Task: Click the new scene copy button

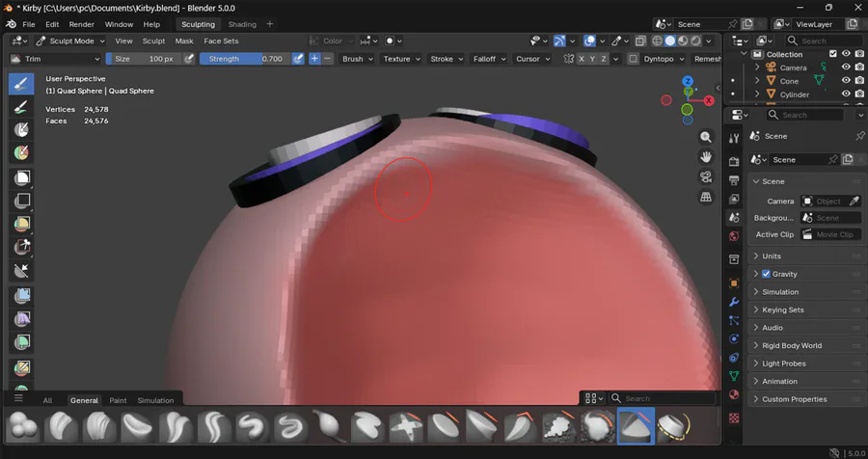Action: coord(747,24)
